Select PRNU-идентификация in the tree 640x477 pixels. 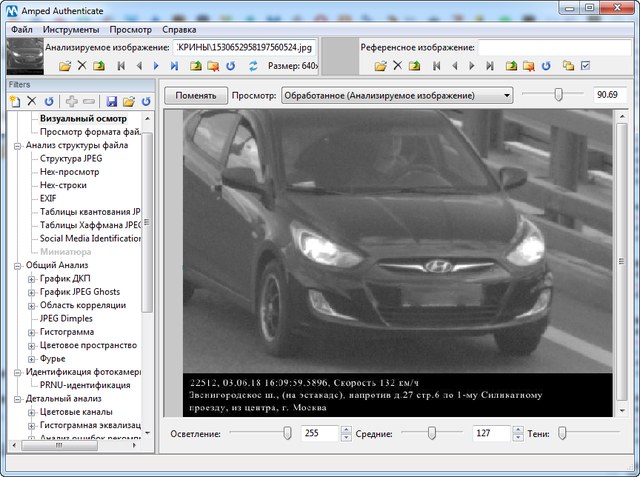click(x=85, y=384)
